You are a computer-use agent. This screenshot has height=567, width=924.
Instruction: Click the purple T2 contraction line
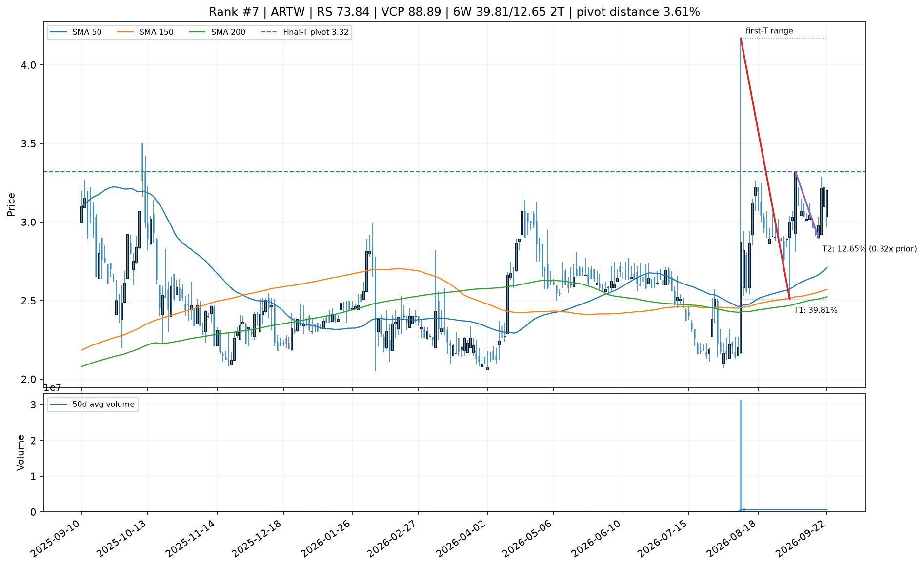806,204
